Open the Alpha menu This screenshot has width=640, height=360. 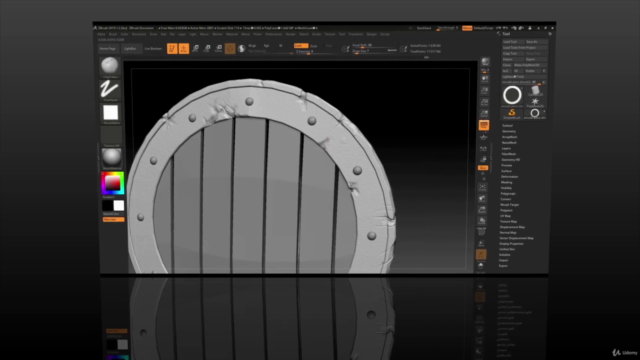click(101, 34)
